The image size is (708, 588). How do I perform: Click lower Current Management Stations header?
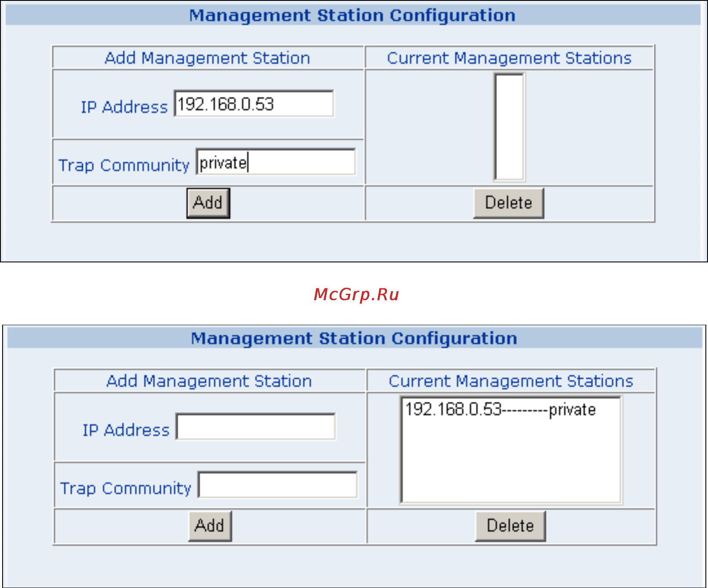tap(511, 381)
